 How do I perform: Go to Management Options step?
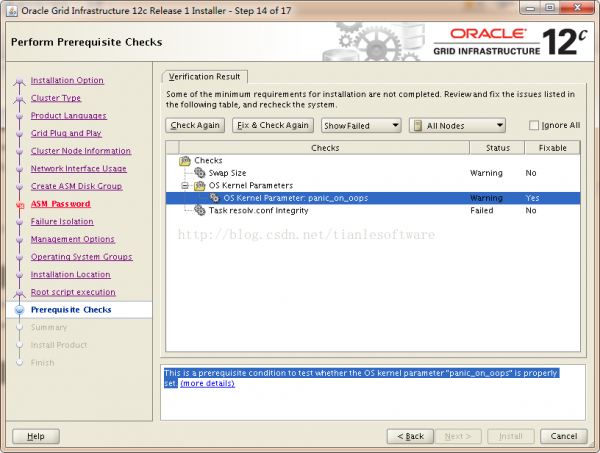73,239
